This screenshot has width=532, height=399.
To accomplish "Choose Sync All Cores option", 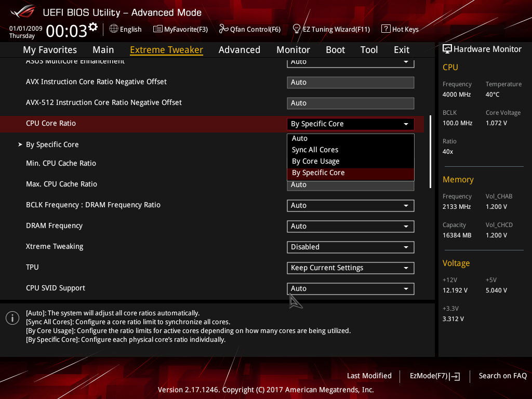I will [351, 150].
